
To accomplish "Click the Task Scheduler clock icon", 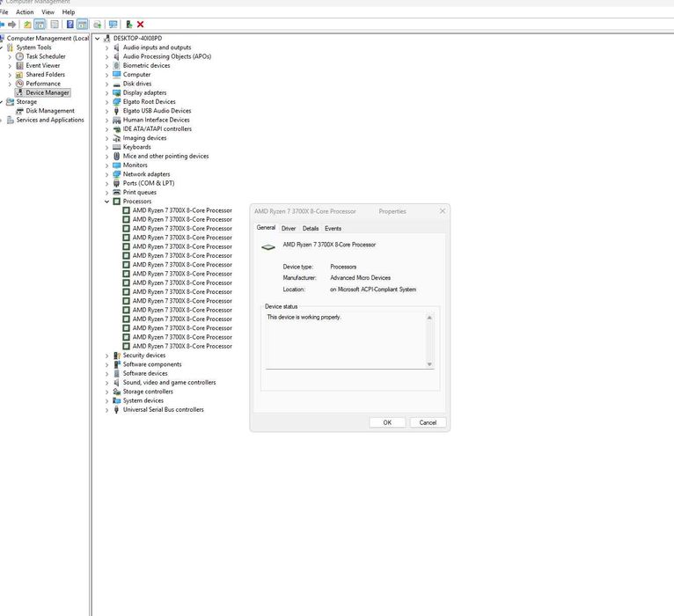I will 19,56.
